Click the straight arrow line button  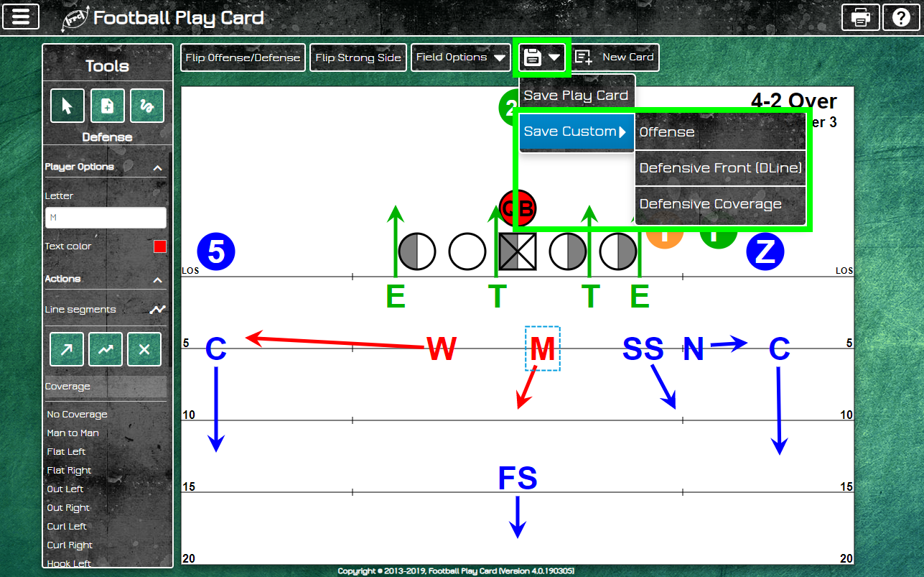(67, 349)
